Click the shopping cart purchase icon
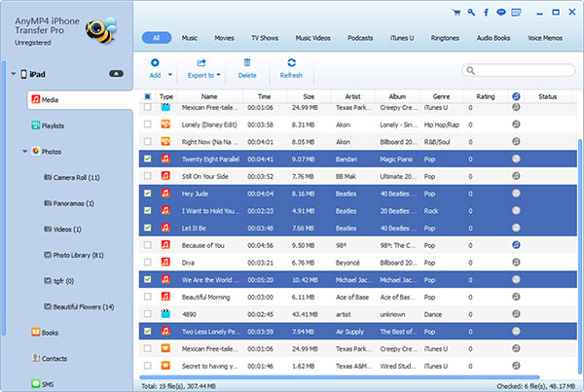Image resolution: width=584 pixels, height=392 pixels. pyautogui.click(x=456, y=14)
